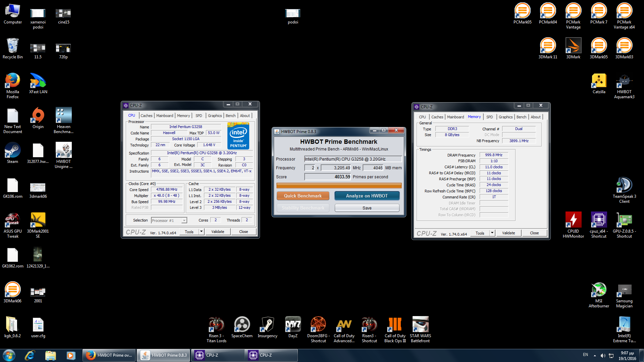Launch STAR WARS Battlefront shortcut
The image size is (644, 362).
coord(420,330)
